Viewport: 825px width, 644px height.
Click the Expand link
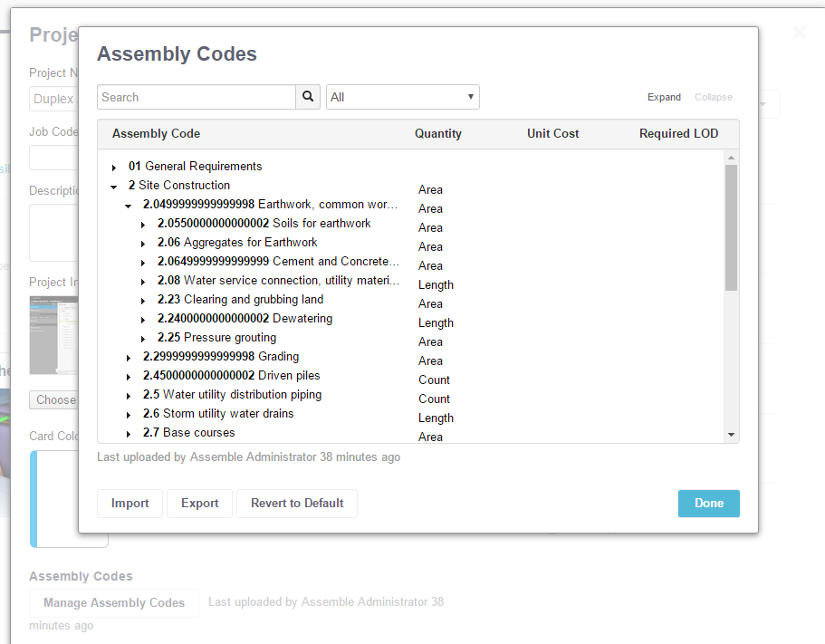(664, 97)
